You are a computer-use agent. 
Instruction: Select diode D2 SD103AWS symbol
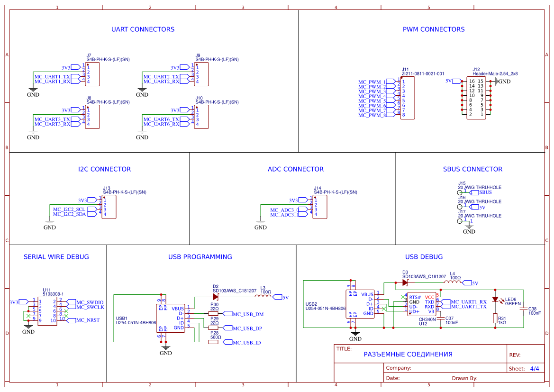216,296
